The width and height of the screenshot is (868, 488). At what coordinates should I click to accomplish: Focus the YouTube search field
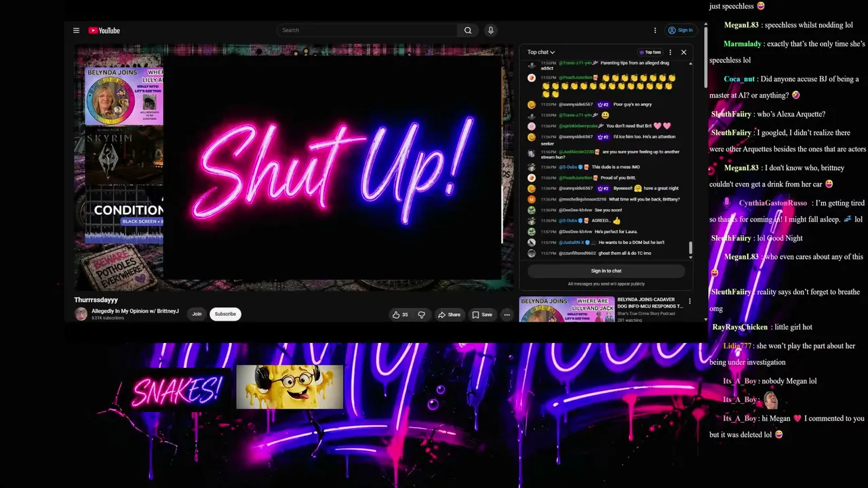(368, 30)
